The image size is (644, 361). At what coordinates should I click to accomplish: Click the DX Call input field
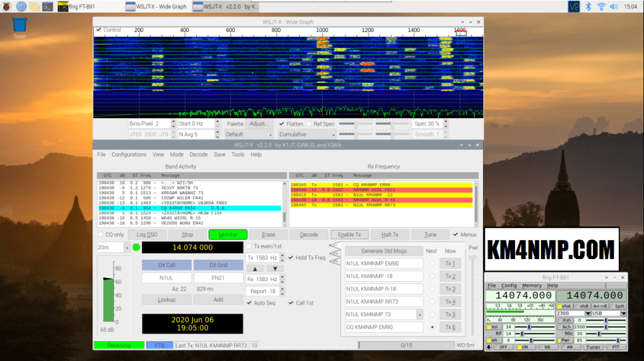[166, 278]
